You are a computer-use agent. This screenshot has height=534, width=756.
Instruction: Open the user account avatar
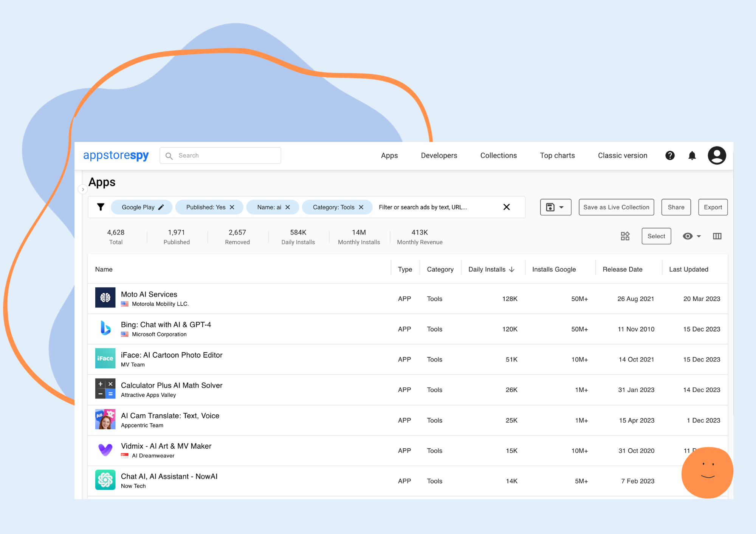[717, 155]
